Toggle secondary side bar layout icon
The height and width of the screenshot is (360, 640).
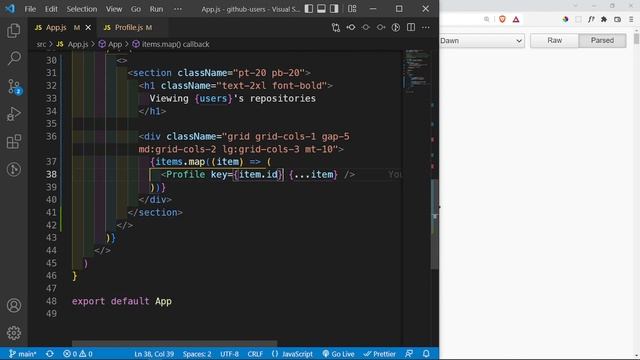(334, 9)
